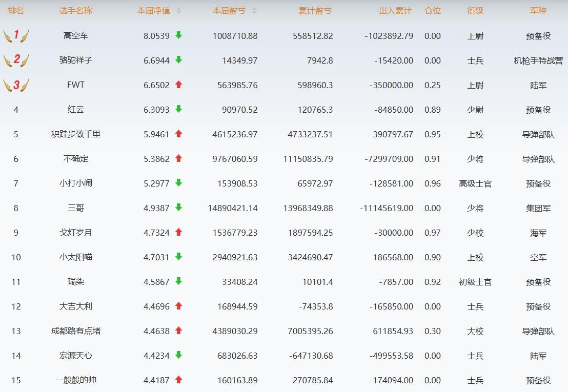The image size is (568, 392).
Task: Click red up arrow beside 5.3862
Action: point(178,158)
